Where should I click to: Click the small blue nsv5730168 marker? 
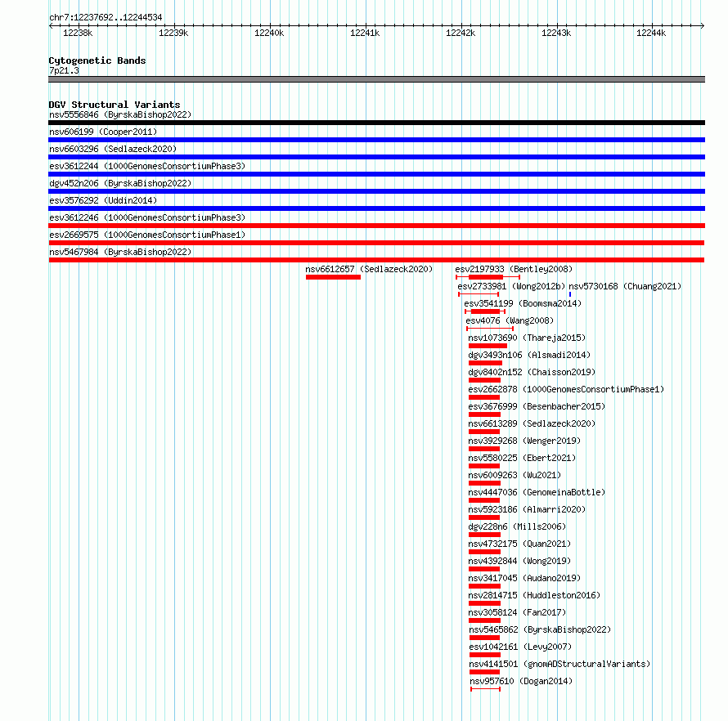569,294
